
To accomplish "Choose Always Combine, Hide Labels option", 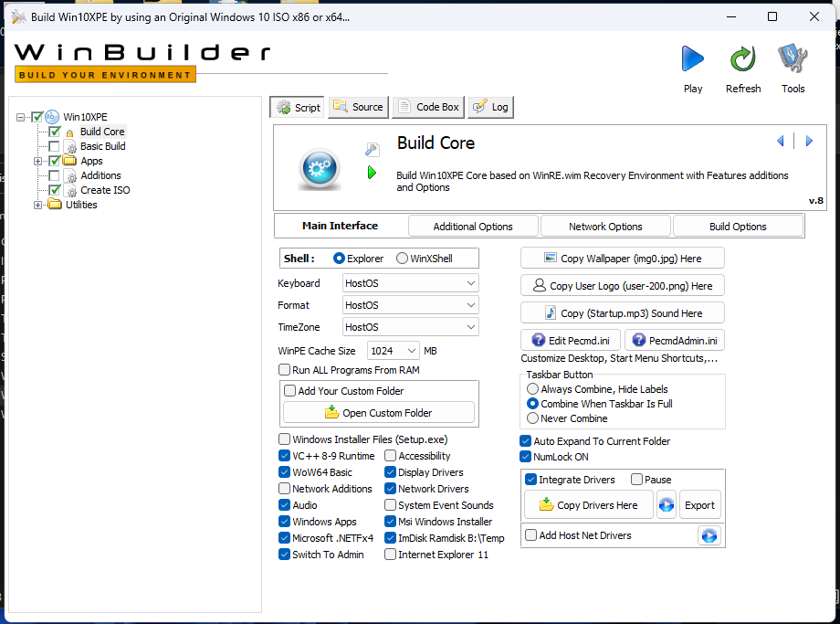I will coord(532,389).
